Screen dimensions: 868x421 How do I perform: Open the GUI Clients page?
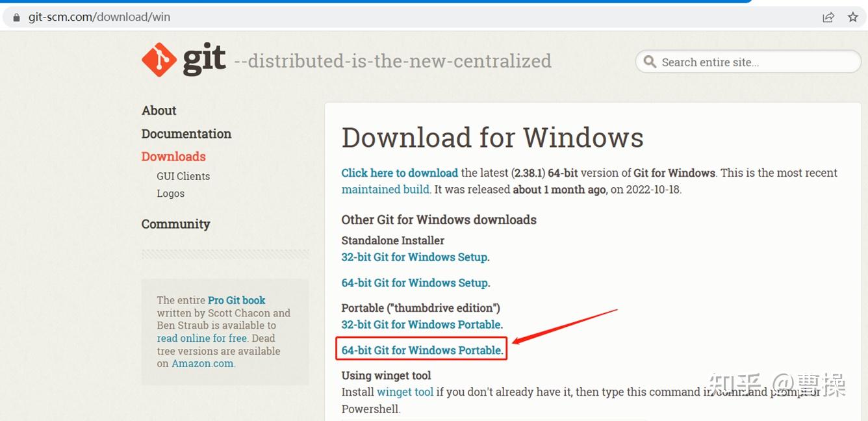click(x=183, y=176)
